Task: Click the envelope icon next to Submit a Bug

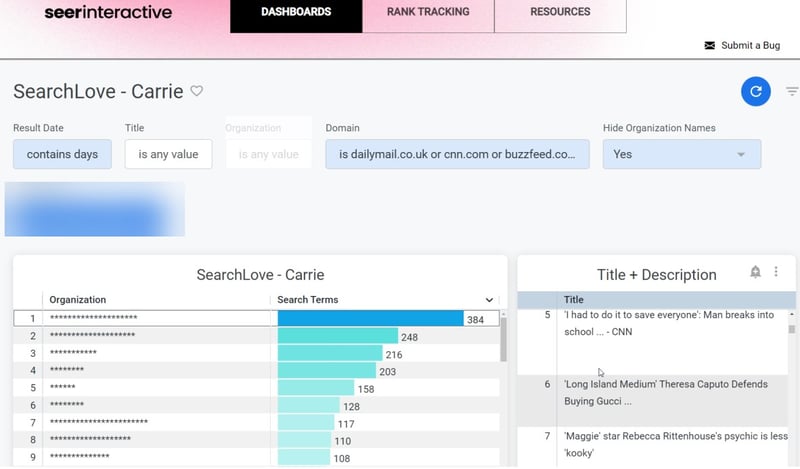Action: tap(710, 45)
